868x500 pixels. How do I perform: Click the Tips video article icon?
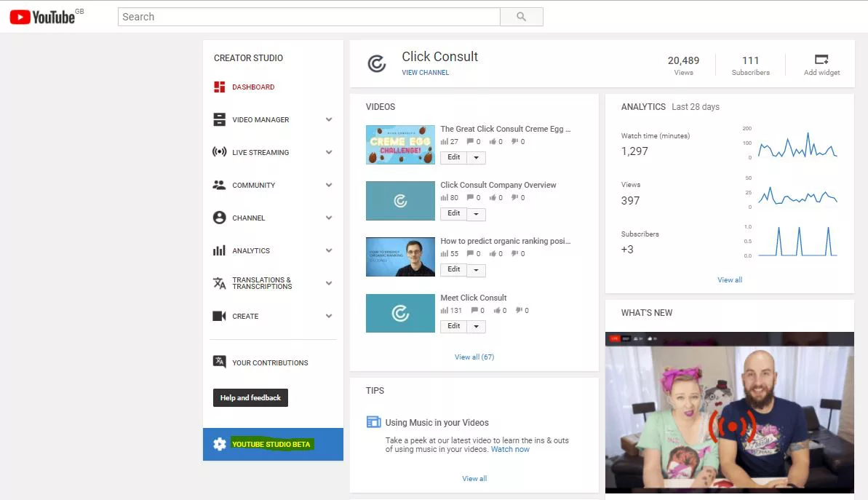(374, 422)
